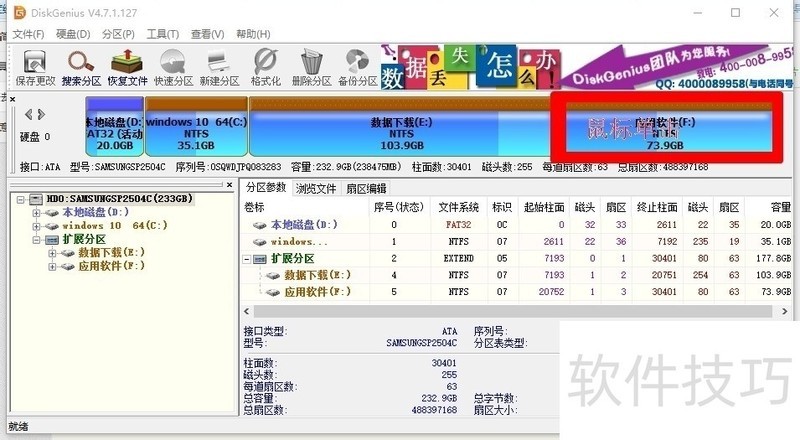Switch to the 浏览文件 tab

pos(316,188)
